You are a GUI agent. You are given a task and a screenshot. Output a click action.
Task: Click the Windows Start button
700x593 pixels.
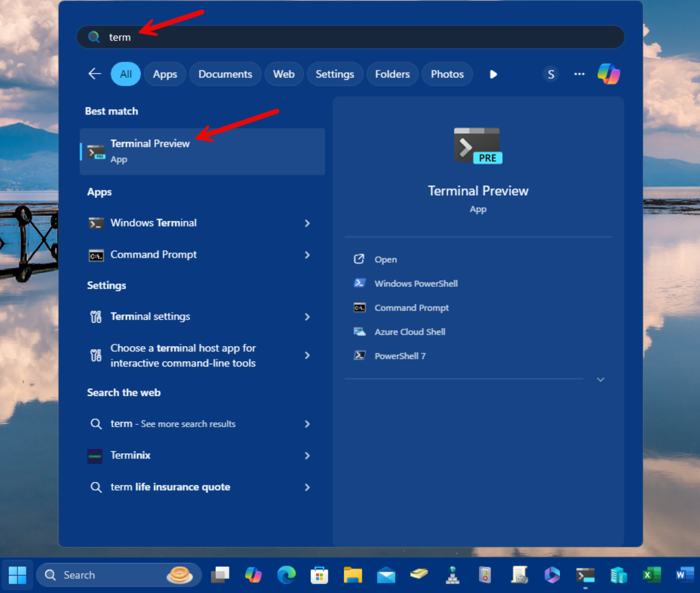tap(18, 575)
